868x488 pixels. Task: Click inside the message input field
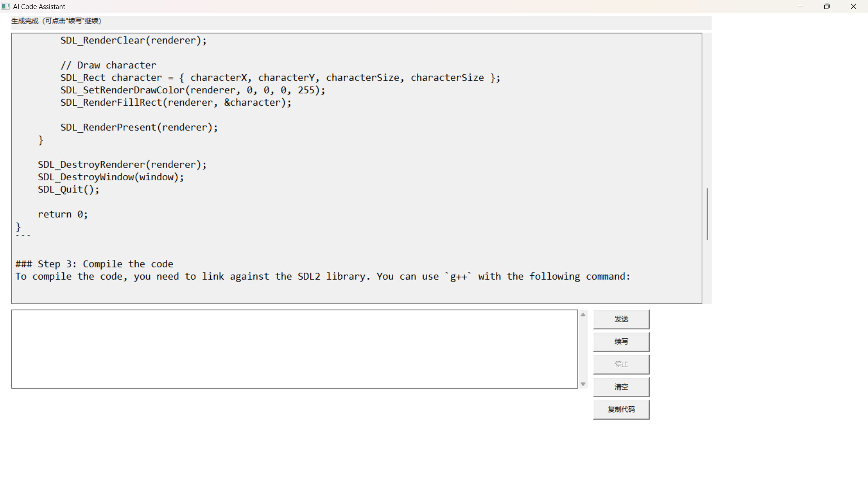pos(294,349)
